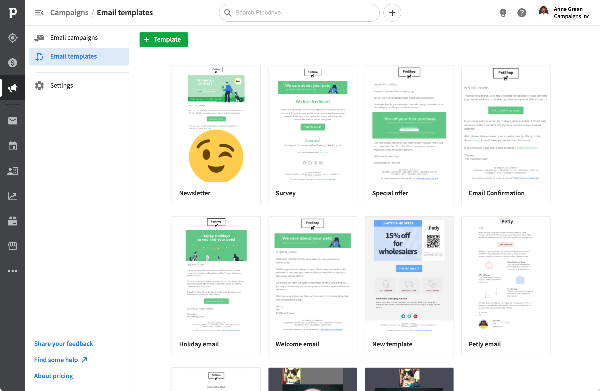This screenshot has width=600, height=391.
Task: Click the New template title text
Action: click(x=392, y=344)
